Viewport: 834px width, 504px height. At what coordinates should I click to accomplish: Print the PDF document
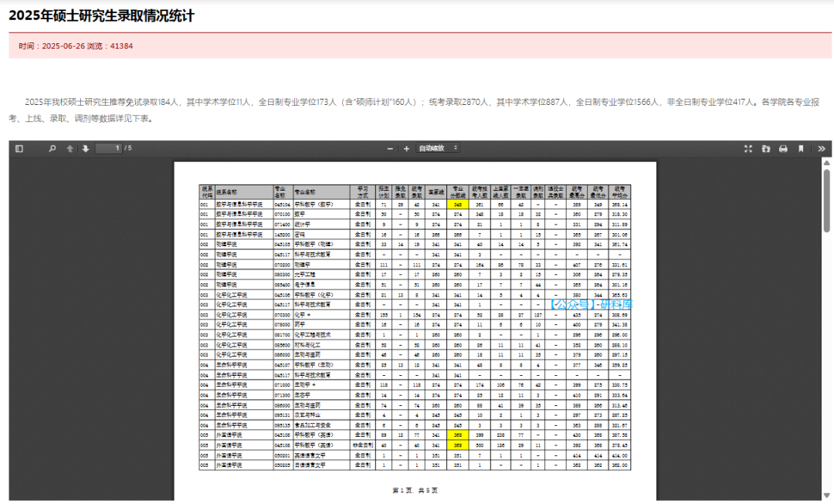[x=783, y=148]
